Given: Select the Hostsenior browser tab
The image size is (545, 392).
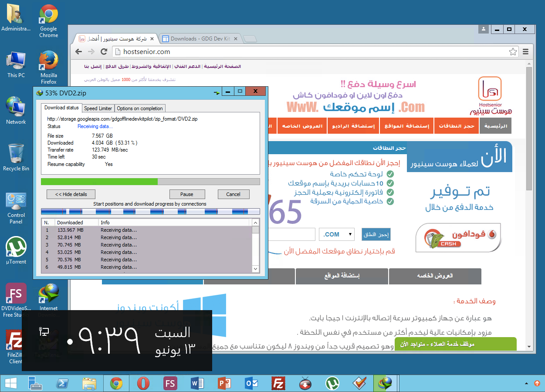Looking at the screenshot, I should pos(116,39).
